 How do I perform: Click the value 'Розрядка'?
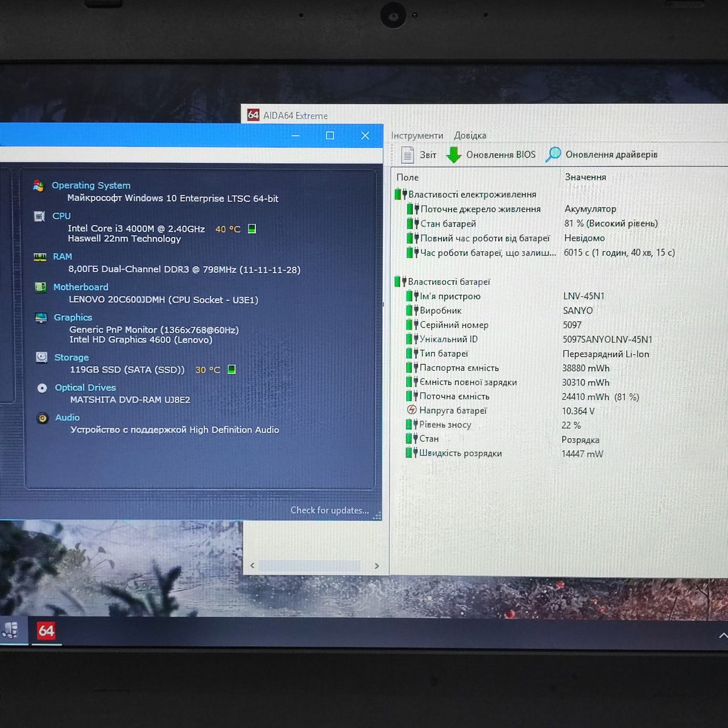580,440
